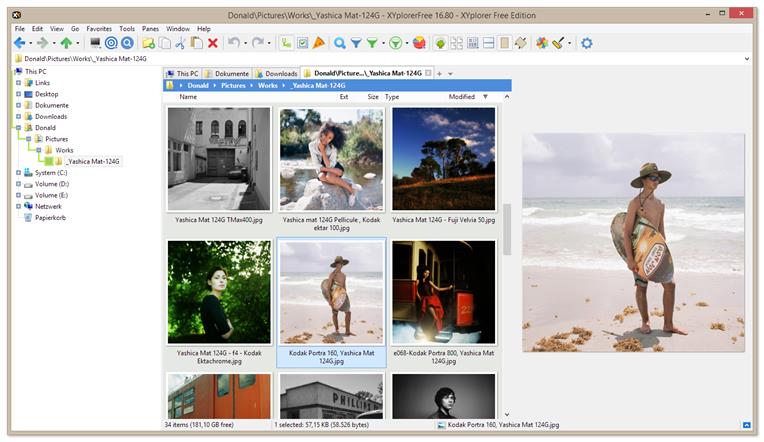
Task: Click the Back arrow toolbar button
Action: (19, 43)
